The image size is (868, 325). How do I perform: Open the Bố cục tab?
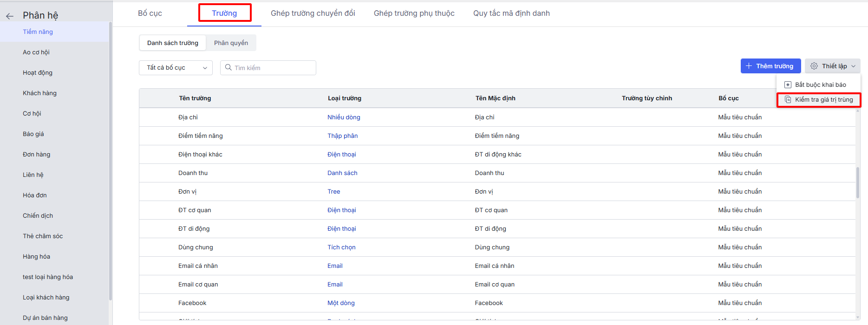coord(150,13)
